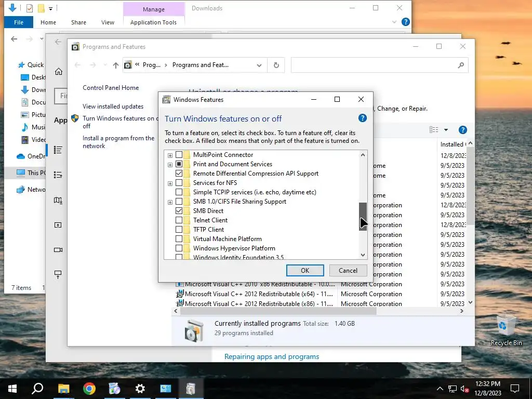This screenshot has height=399, width=532.
Task: Uncheck Remote Differential Compression API Support
Action: 179,174
